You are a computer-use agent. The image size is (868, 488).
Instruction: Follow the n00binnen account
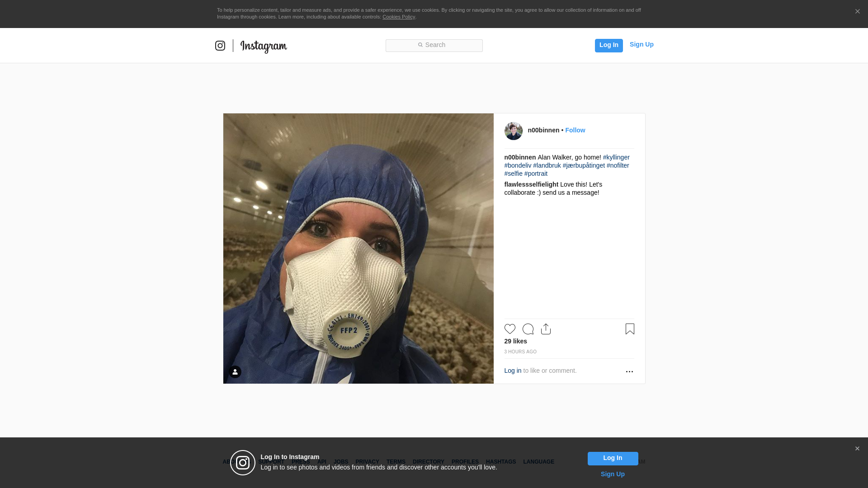(575, 130)
